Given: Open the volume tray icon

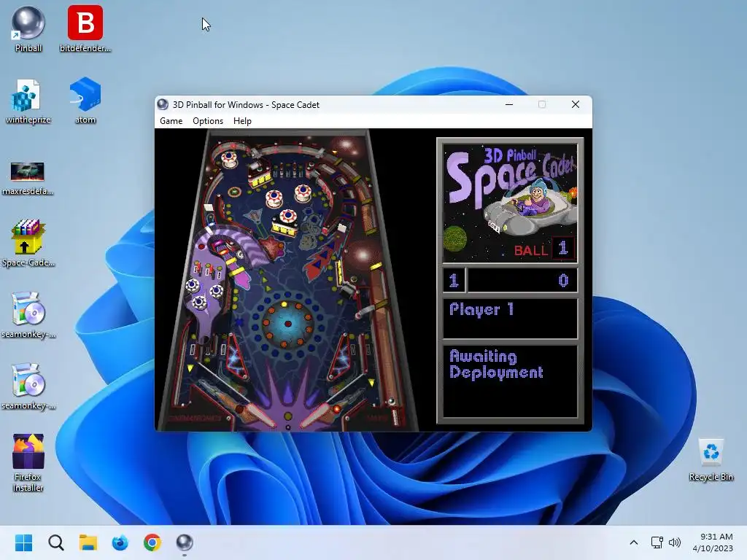Looking at the screenshot, I should coord(675,542).
